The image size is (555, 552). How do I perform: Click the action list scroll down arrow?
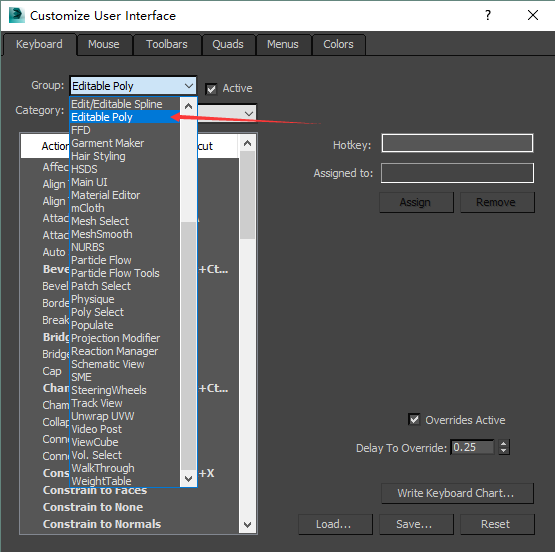coord(247,524)
